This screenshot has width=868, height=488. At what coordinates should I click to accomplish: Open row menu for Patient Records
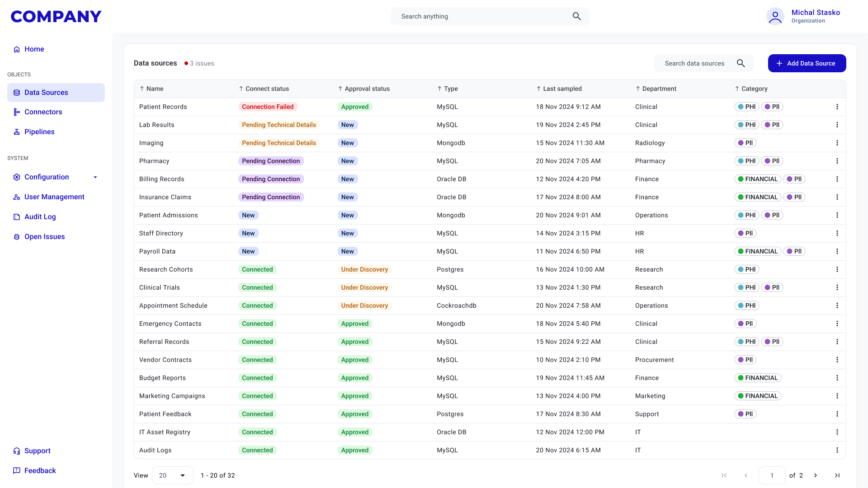[x=837, y=107]
